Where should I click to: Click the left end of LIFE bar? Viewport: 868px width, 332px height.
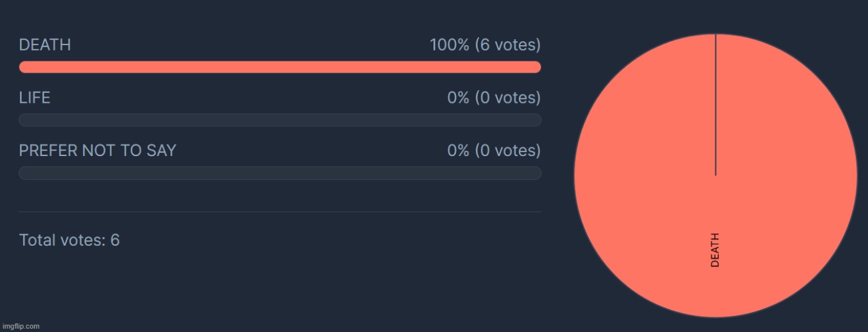(x=25, y=120)
